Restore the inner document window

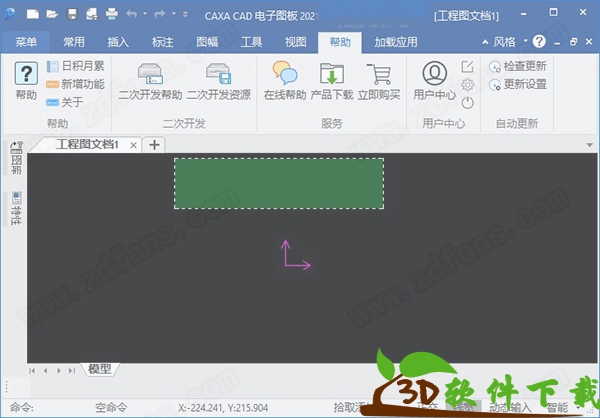[x=573, y=42]
